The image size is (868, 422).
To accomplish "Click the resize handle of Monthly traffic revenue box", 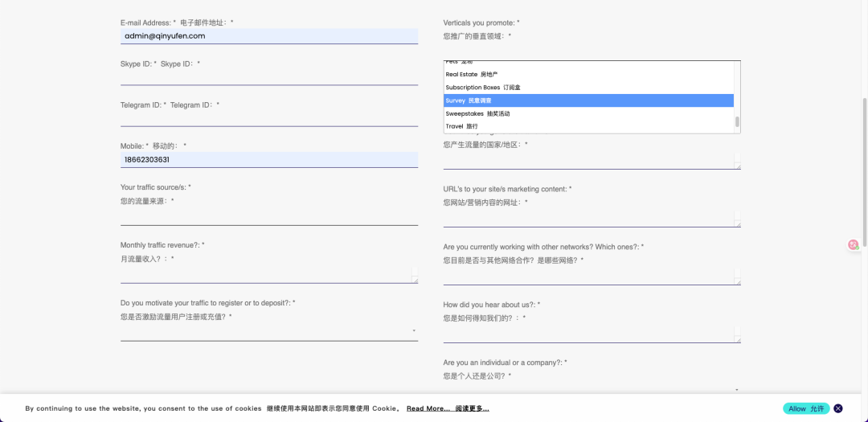I will [415, 279].
